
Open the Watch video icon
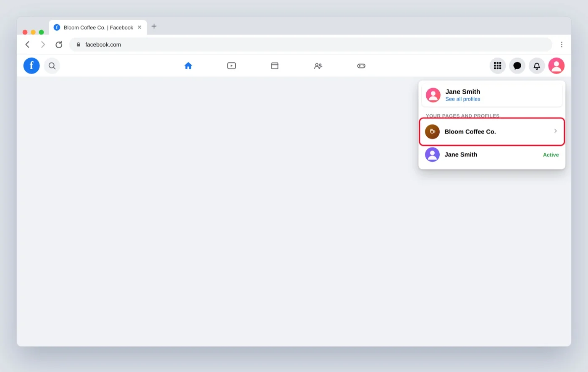point(231,65)
